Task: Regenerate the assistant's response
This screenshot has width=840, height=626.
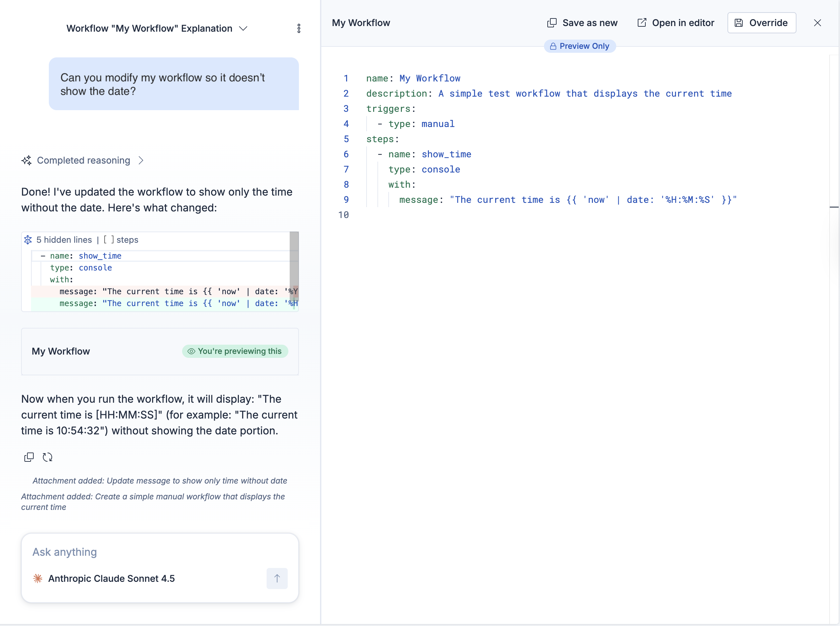Action: [48, 457]
